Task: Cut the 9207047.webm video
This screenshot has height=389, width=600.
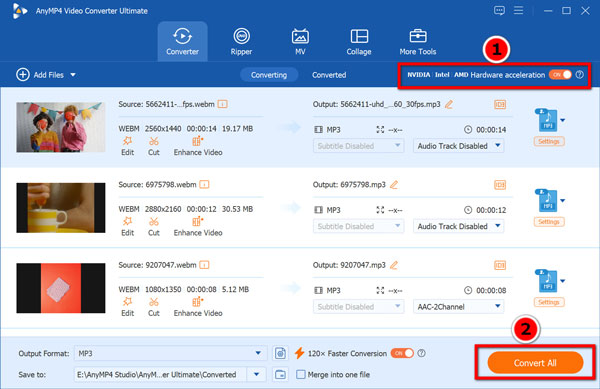Action: click(x=153, y=307)
